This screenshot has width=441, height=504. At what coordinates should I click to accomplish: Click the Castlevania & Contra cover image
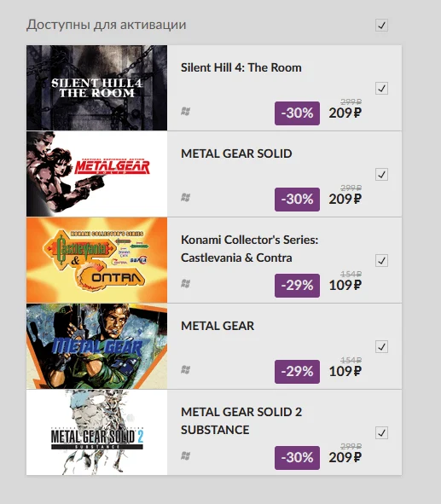point(96,260)
